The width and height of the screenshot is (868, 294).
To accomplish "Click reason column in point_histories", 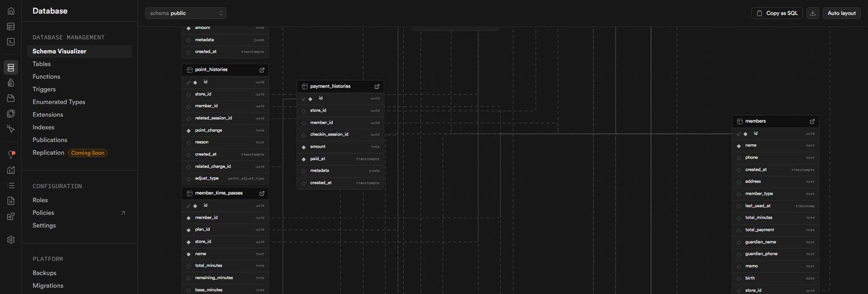I will click(225, 142).
